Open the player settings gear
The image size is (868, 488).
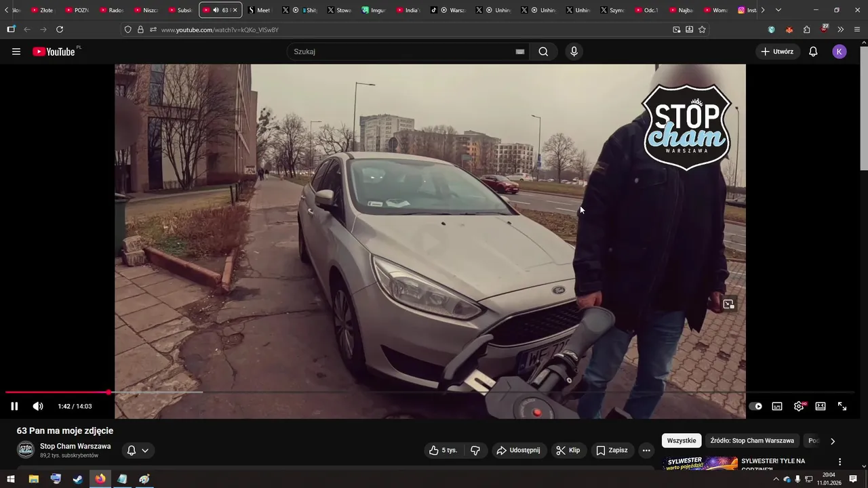click(x=799, y=406)
